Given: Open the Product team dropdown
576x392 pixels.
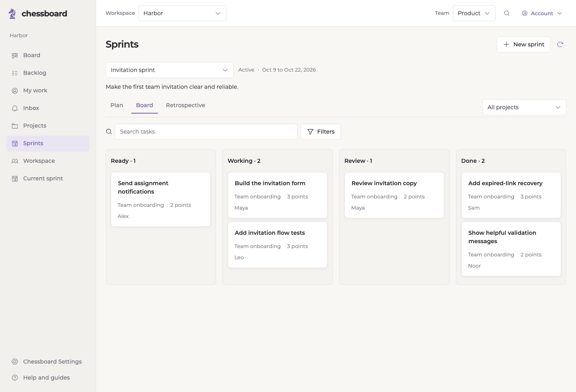Looking at the screenshot, I should [x=474, y=13].
